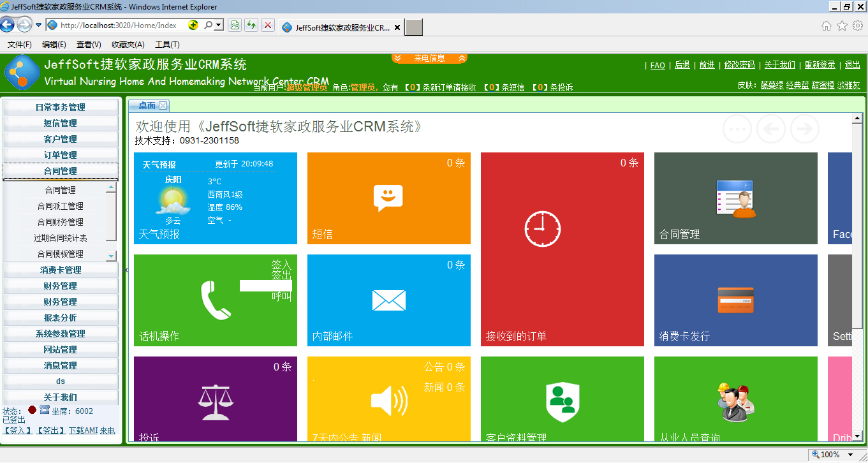868x463 pixels.
Task: Open 合同派工管理 in the sidebar submenu
Action: click(61, 206)
